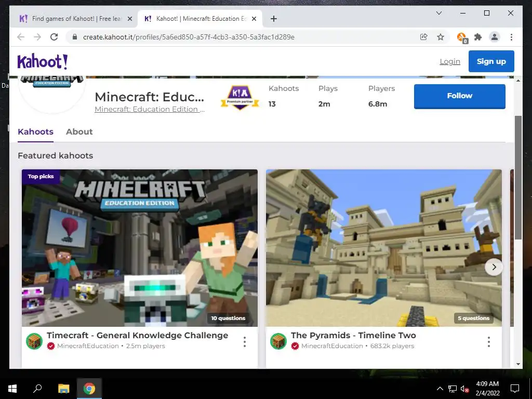Image resolution: width=532 pixels, height=399 pixels.
Task: Switch to the Find games of Kahoot! tab
Action: (x=73, y=19)
